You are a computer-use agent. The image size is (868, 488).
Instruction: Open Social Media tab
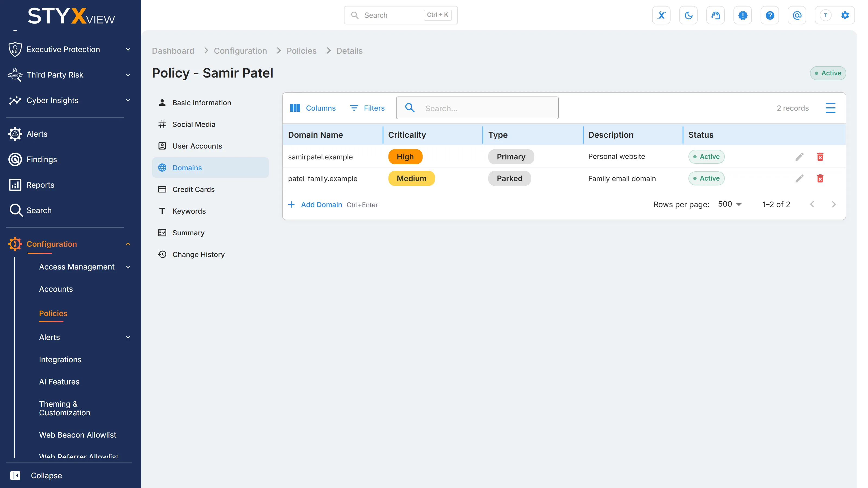click(x=210, y=124)
